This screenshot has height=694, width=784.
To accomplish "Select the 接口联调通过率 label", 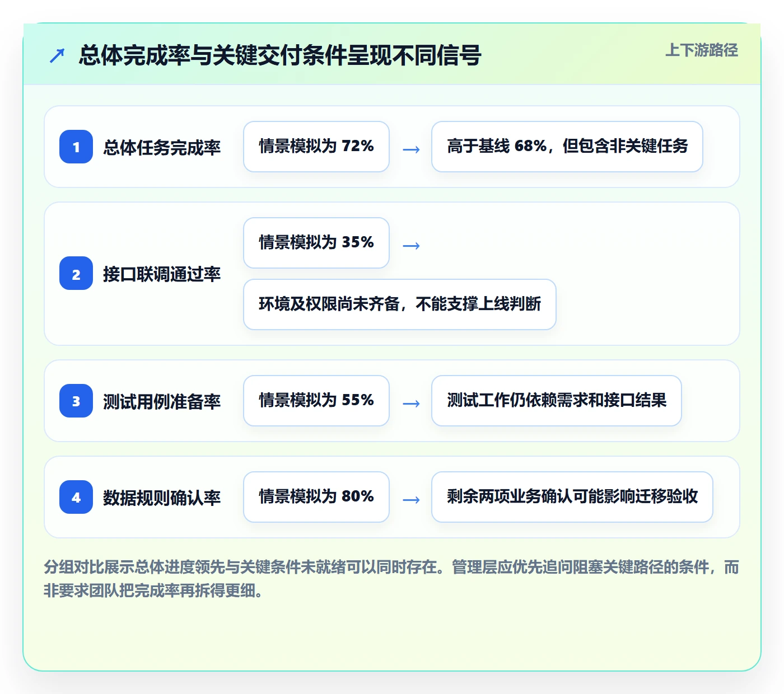I will (x=162, y=274).
